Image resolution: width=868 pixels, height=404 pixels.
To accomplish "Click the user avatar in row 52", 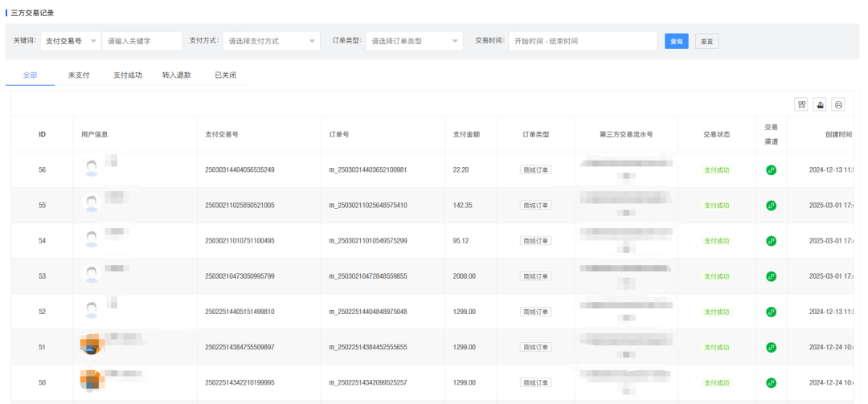I will click(92, 309).
